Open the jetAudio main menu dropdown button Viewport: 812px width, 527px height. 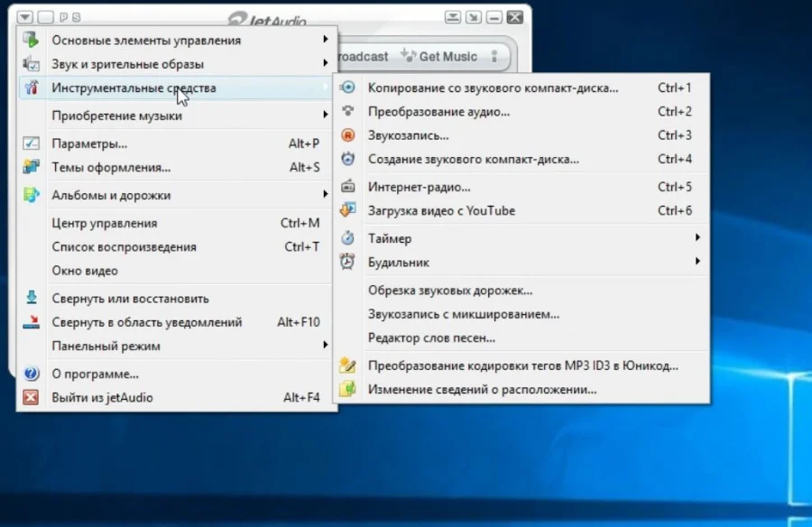click(x=25, y=17)
